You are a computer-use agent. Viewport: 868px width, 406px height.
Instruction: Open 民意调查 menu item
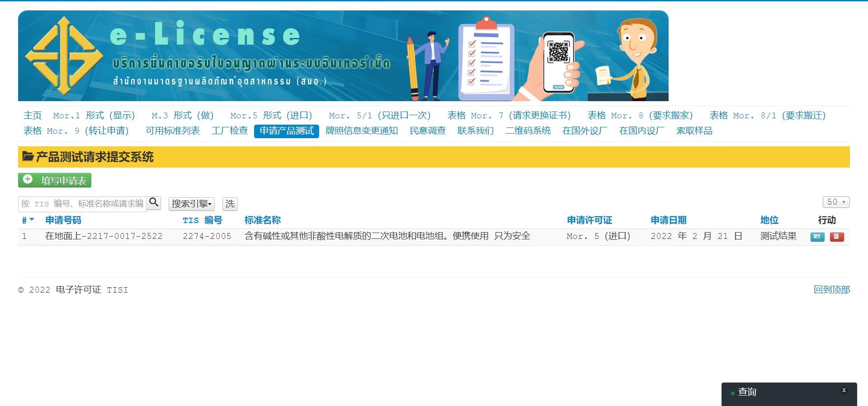point(428,131)
